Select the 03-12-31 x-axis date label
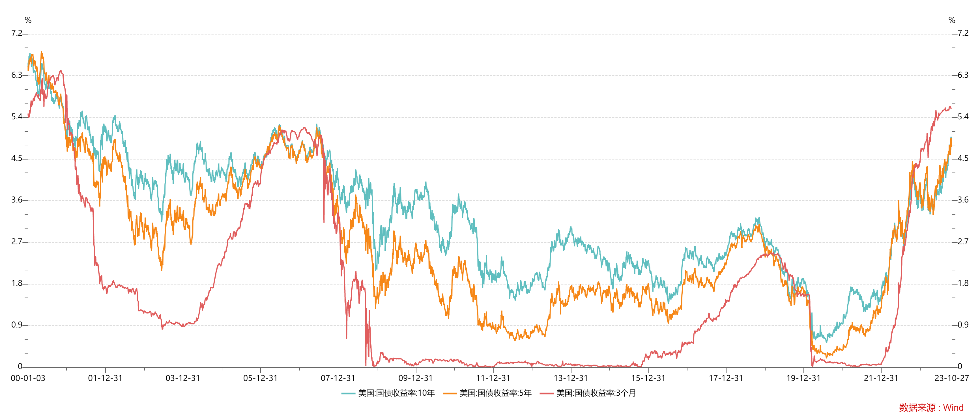 [x=182, y=378]
